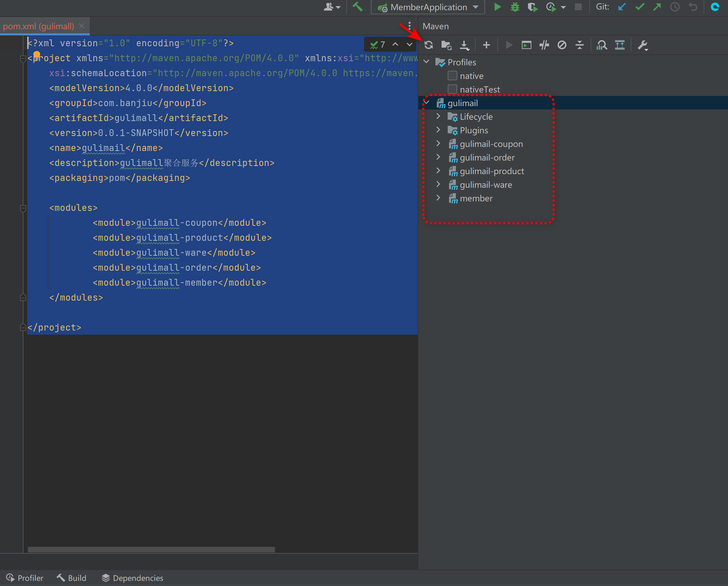Open MemberApplication run configuration dropdown

(476, 7)
